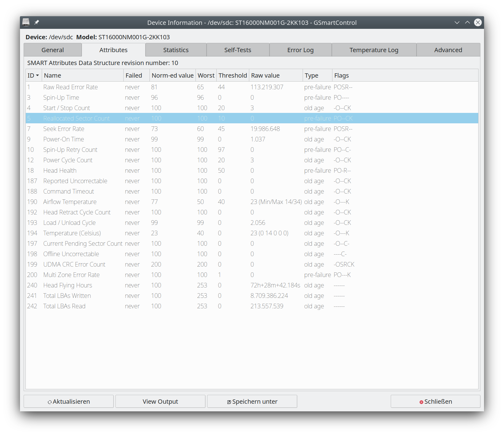The image size is (504, 435).
Task: Toggle the pin window icon
Action: click(37, 22)
